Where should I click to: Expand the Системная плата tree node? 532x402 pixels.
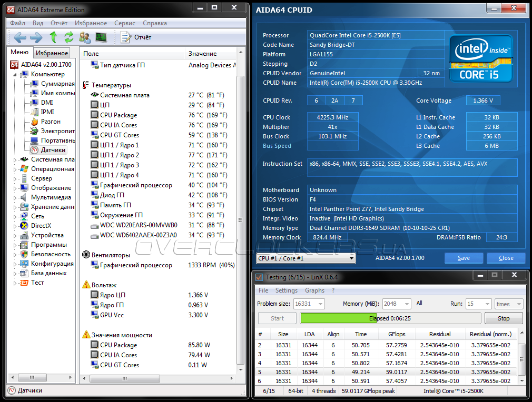15,159
